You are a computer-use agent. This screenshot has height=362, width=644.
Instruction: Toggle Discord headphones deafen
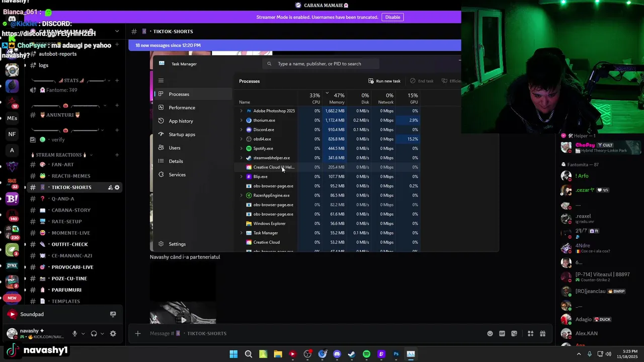pyautogui.click(x=94, y=334)
